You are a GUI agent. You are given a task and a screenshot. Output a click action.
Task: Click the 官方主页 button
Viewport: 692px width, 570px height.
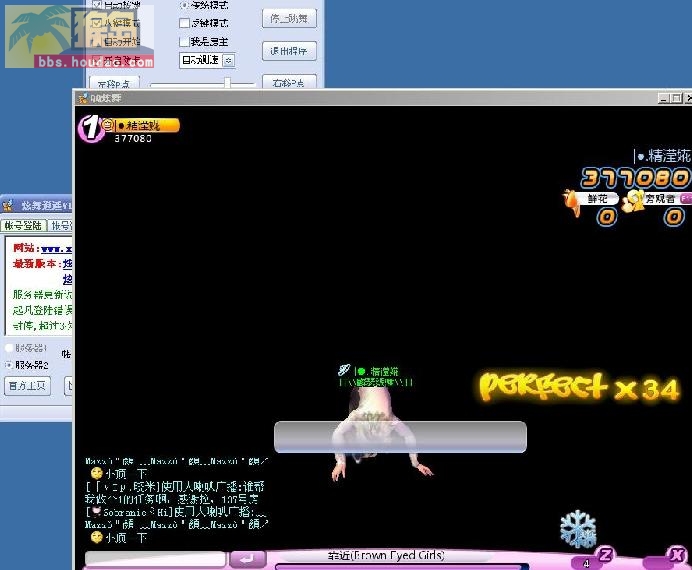coord(27,386)
